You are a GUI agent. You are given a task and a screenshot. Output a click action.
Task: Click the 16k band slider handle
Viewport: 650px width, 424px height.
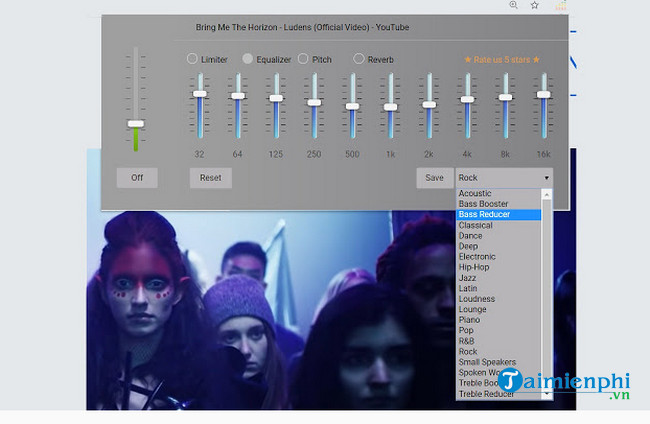pos(543,94)
